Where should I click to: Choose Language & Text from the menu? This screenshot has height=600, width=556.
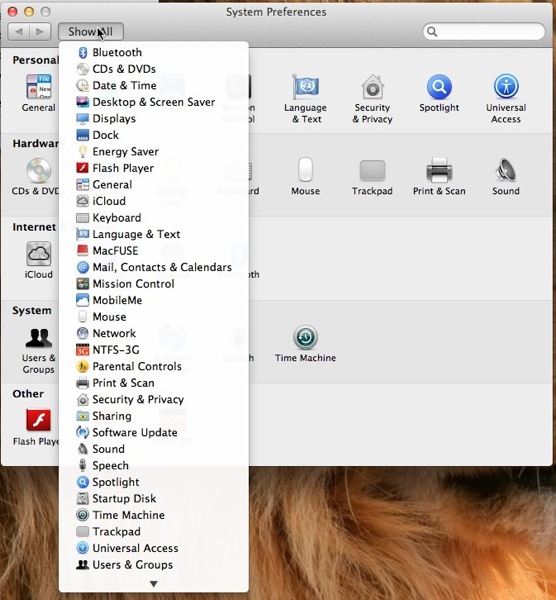[154, 234]
